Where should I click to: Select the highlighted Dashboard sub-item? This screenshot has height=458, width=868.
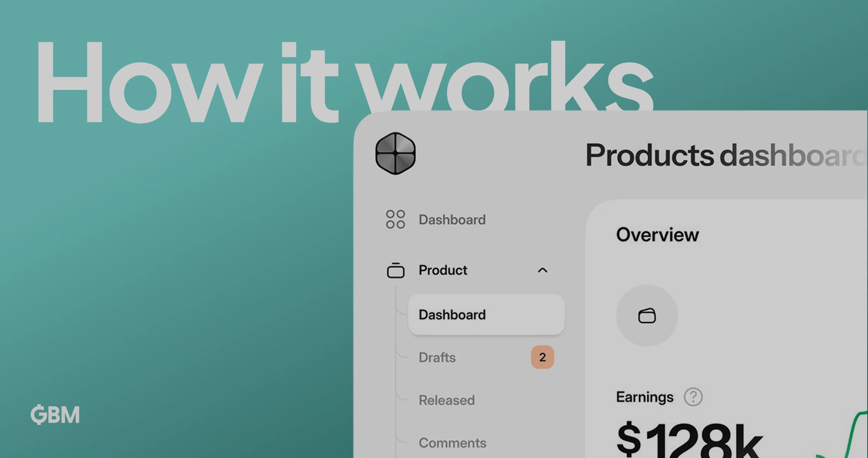click(x=486, y=315)
